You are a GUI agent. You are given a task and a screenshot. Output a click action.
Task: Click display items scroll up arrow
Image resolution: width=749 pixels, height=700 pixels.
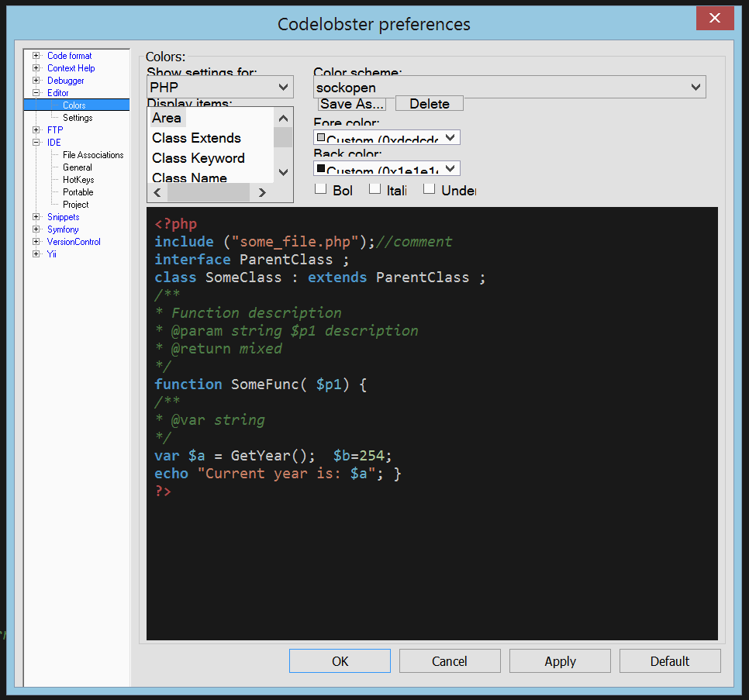(283, 118)
